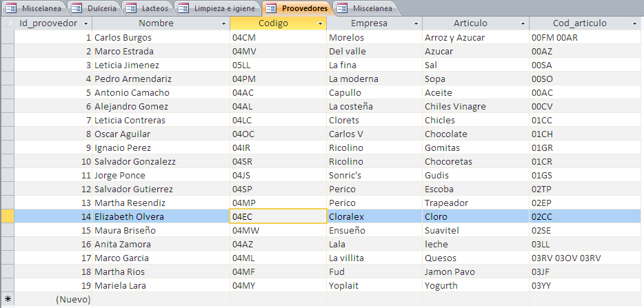Viewport: 644px width, 308px height.
Task: Click the cell Salvador Gonzalezz
Action: pos(161,161)
